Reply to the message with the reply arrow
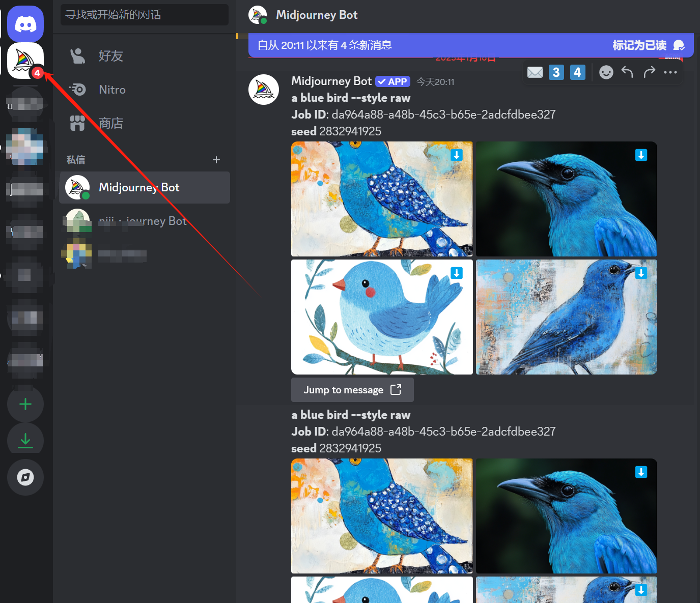Image resolution: width=700 pixels, height=603 pixels. tap(627, 72)
